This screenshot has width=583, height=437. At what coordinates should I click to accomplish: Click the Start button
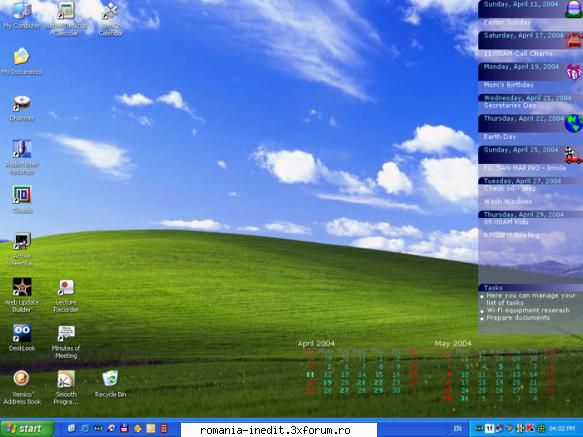click(27, 429)
